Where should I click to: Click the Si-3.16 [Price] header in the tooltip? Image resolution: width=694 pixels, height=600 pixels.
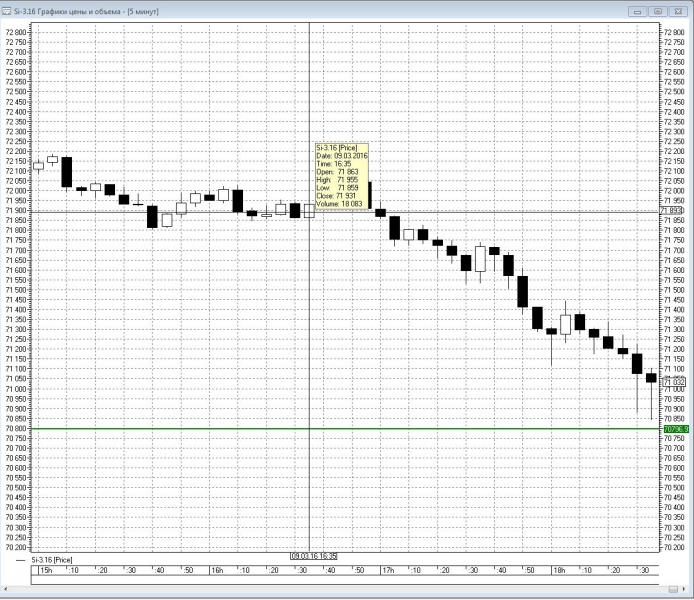337,148
